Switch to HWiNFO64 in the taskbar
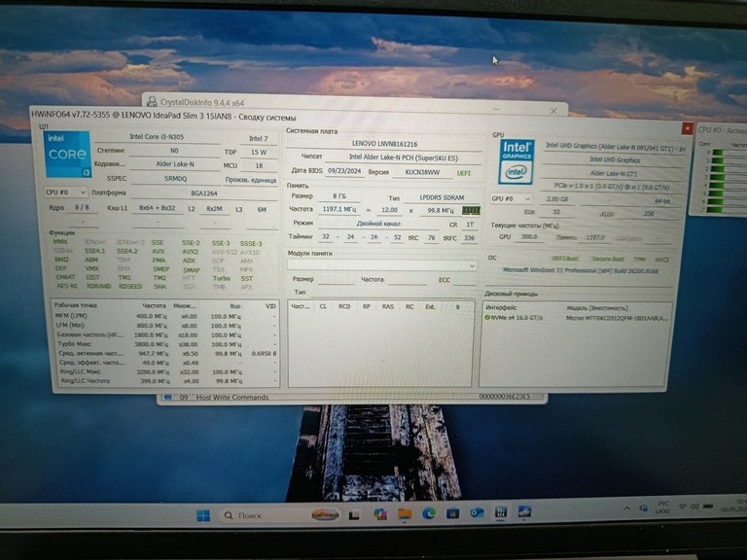 click(x=501, y=512)
